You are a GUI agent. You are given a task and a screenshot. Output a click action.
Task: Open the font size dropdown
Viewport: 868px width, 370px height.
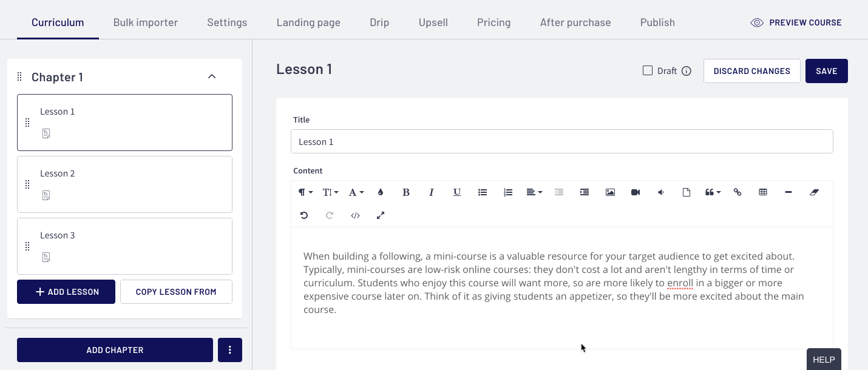click(x=330, y=192)
